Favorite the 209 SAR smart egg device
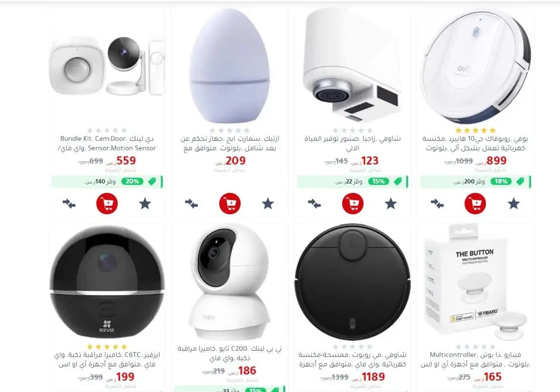 268,204
